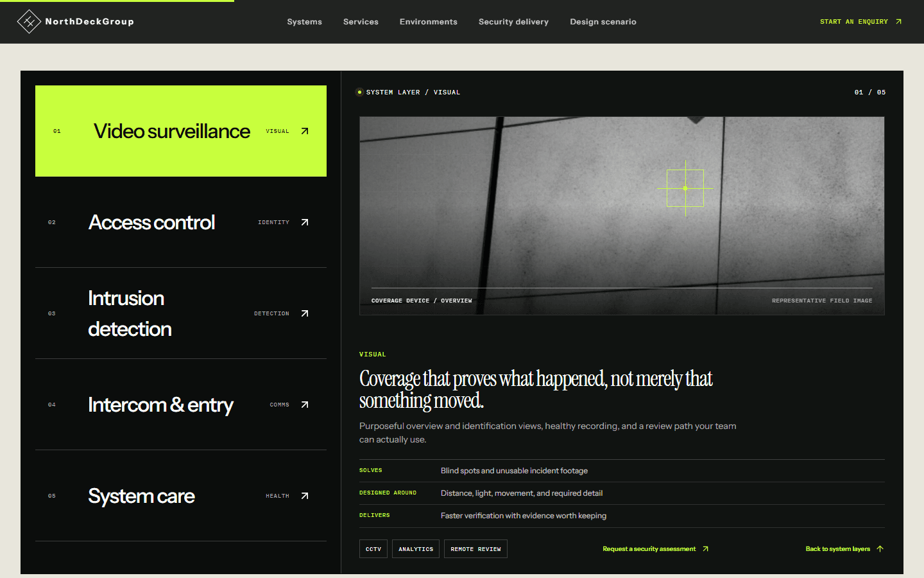Show the Intercom & entry layer

click(181, 405)
